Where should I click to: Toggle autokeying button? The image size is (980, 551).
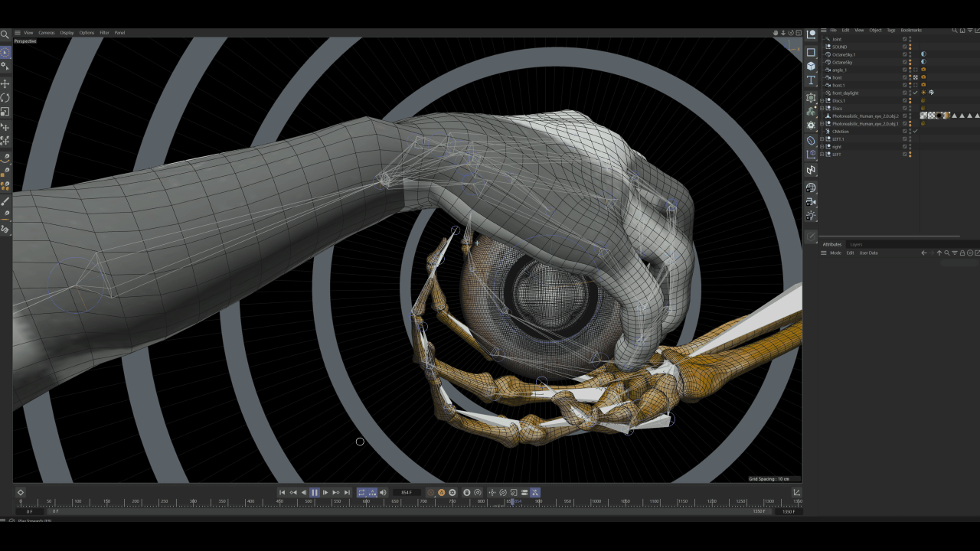(442, 493)
